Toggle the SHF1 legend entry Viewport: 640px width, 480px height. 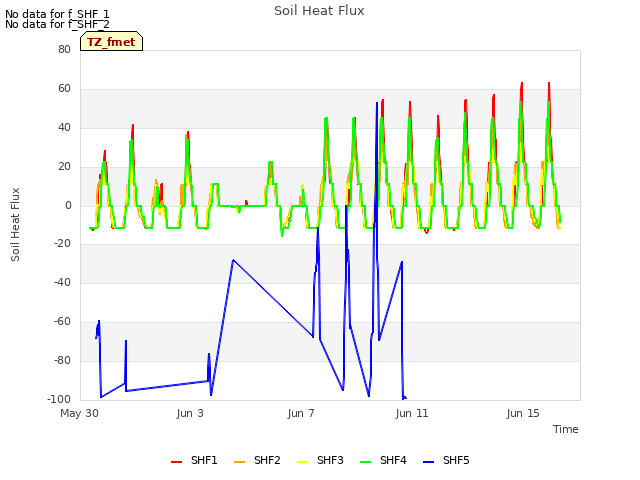(194, 460)
